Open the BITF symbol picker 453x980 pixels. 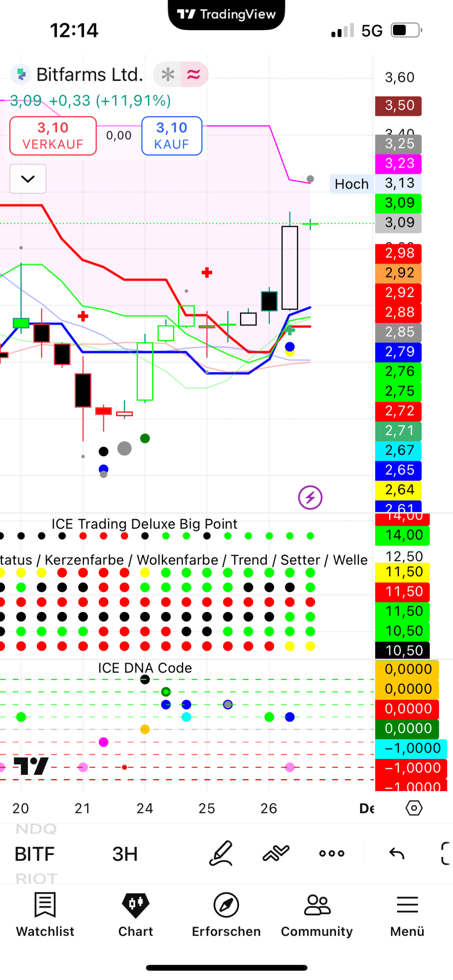click(35, 854)
